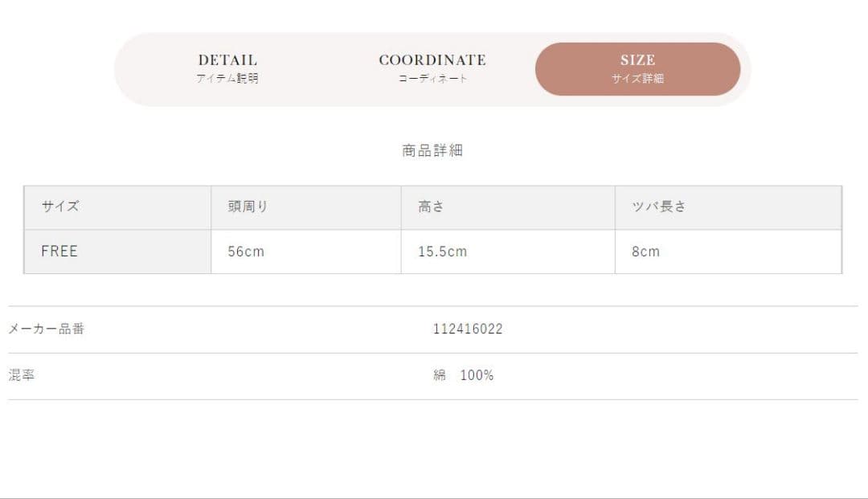The image size is (868, 499).
Task: Open the DETAIL tab
Action: (227, 68)
